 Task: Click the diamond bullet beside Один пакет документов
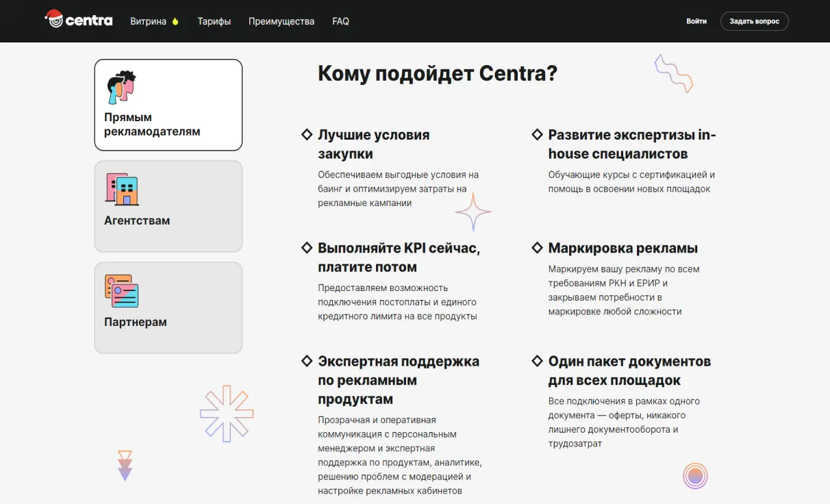point(538,361)
